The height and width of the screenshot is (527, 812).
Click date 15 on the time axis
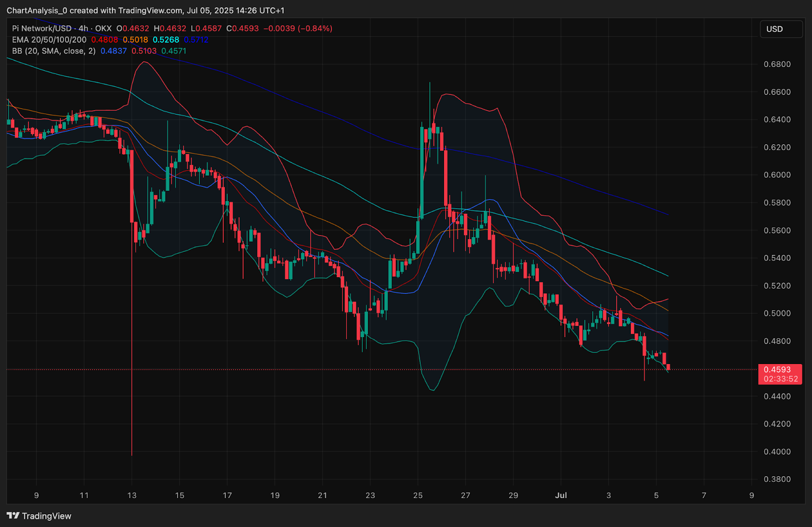pyautogui.click(x=180, y=495)
